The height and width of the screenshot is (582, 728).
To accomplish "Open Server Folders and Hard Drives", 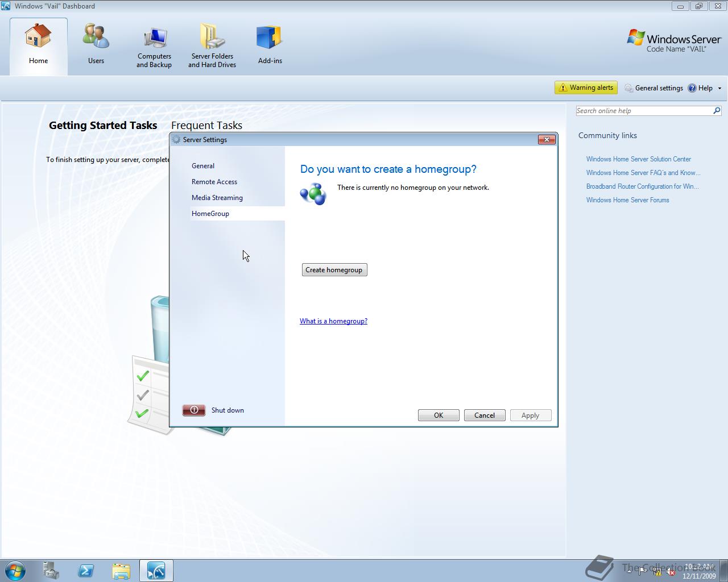I will (x=212, y=47).
